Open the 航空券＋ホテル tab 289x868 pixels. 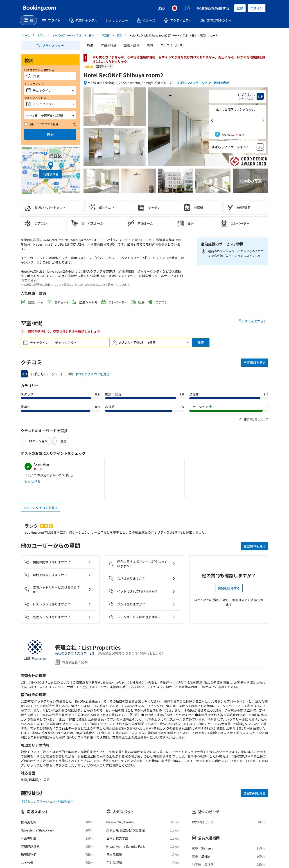pos(83,20)
